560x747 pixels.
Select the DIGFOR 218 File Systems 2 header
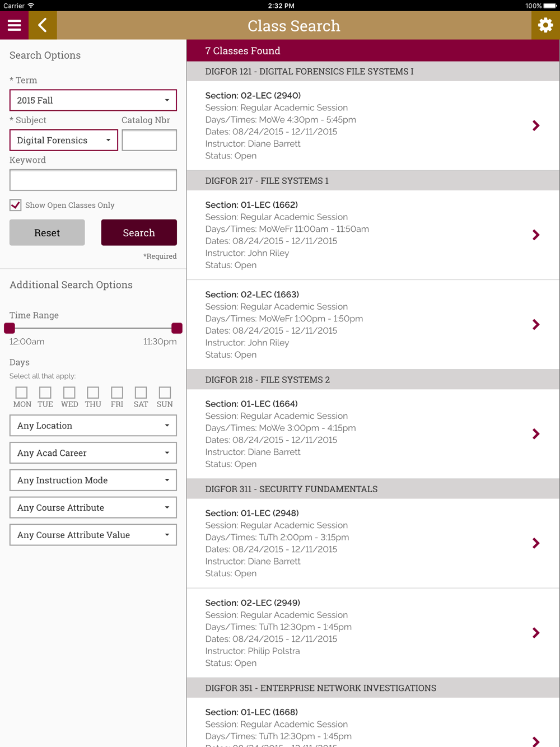(x=373, y=380)
